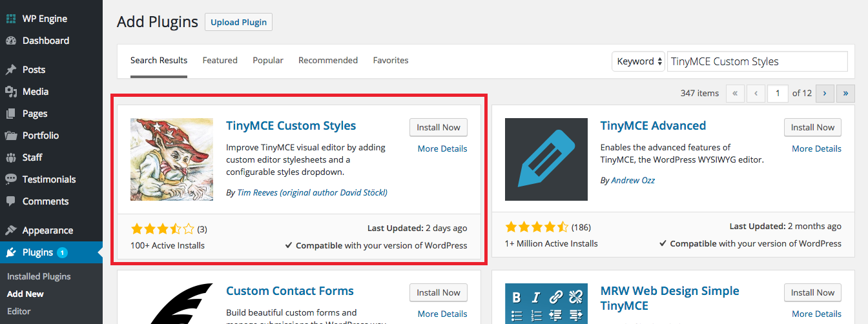868x324 pixels.
Task: Click the WP Engine sidebar icon
Action: [x=11, y=19]
